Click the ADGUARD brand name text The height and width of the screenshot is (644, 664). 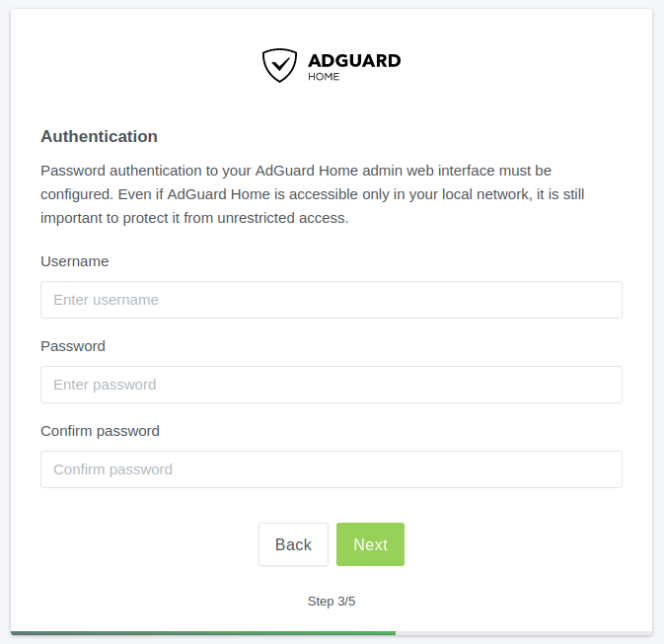pos(354,61)
